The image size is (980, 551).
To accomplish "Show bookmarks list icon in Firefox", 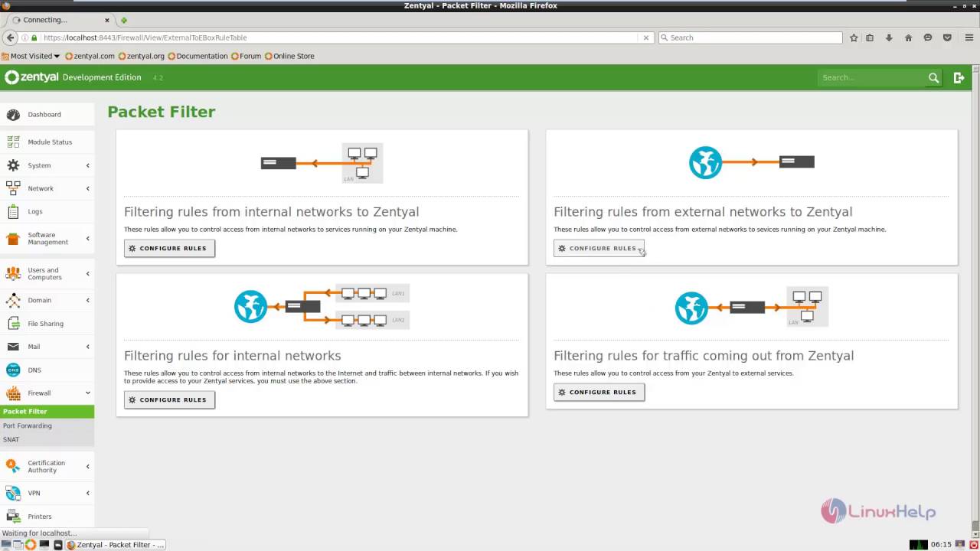I will tap(870, 37).
